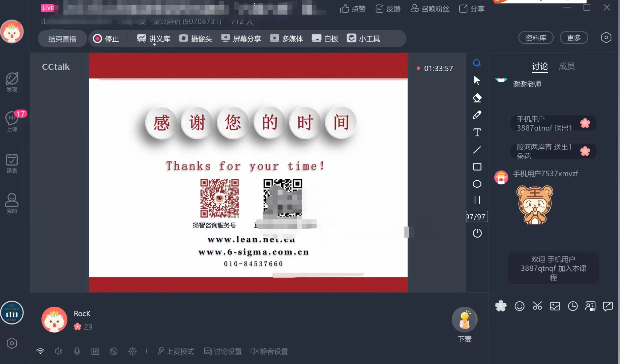Click the 胶河两岸青 flower gift message
Image resolution: width=620 pixels, height=364 pixels.
pos(553,151)
